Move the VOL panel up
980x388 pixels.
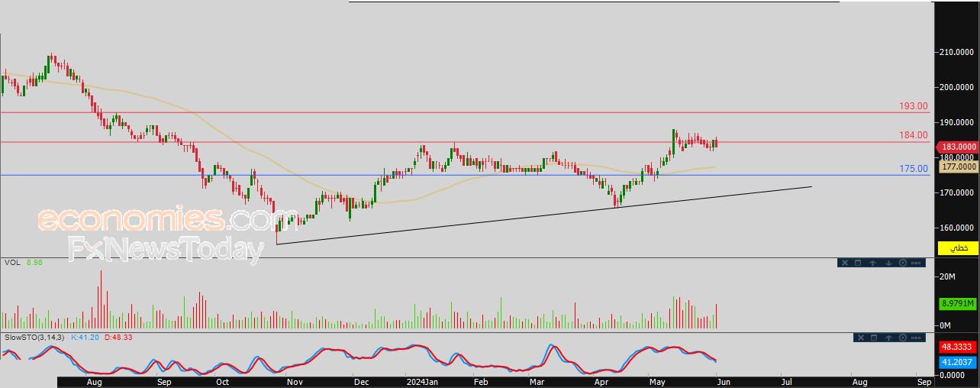872,263
